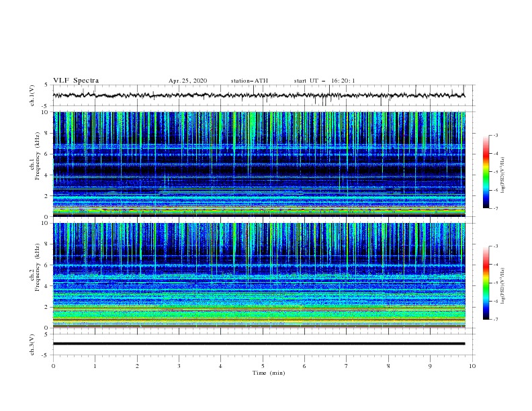Click the time axis tick label '1'
The height and width of the screenshot is (411, 532).
point(95,366)
